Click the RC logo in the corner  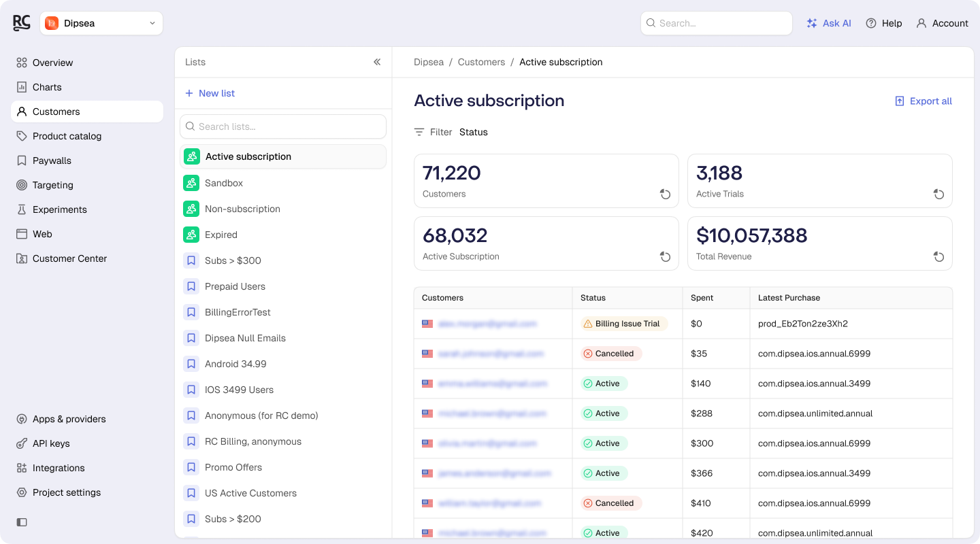22,23
